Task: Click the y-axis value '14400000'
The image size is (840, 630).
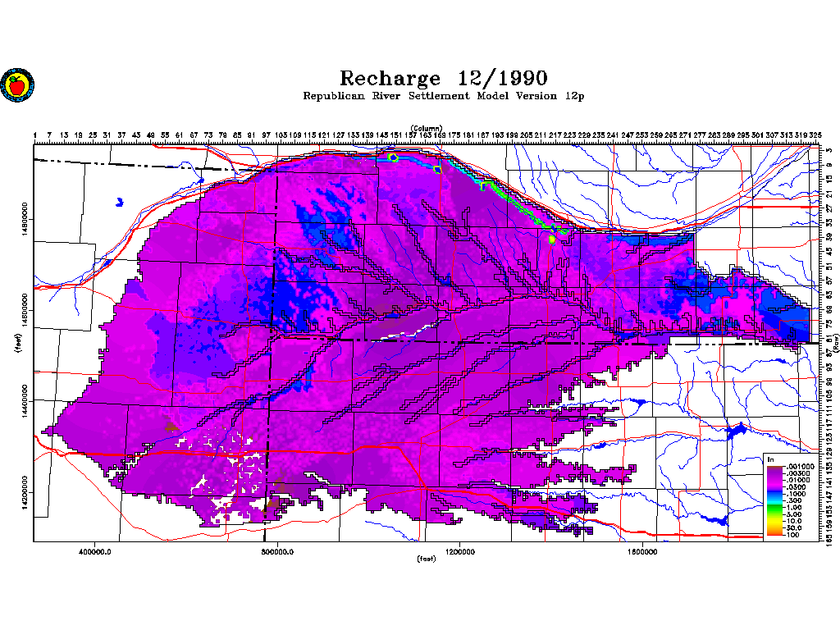Action: coord(25,401)
